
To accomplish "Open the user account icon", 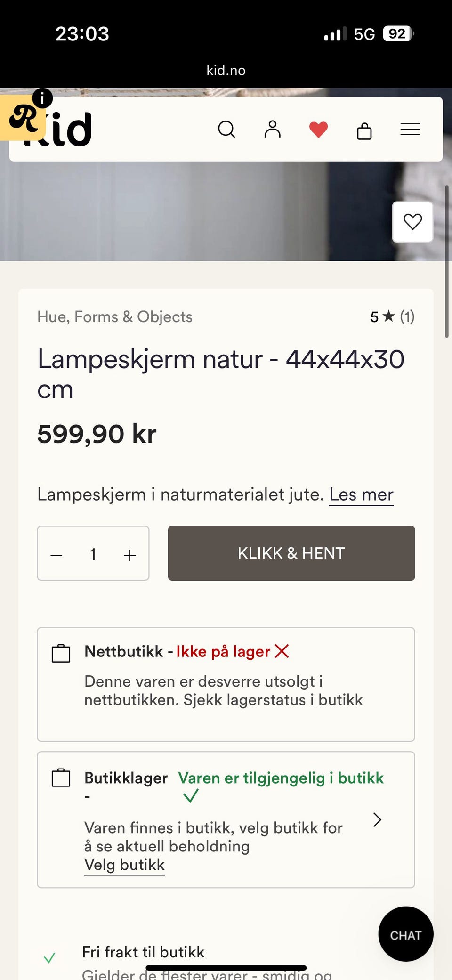I will point(272,129).
